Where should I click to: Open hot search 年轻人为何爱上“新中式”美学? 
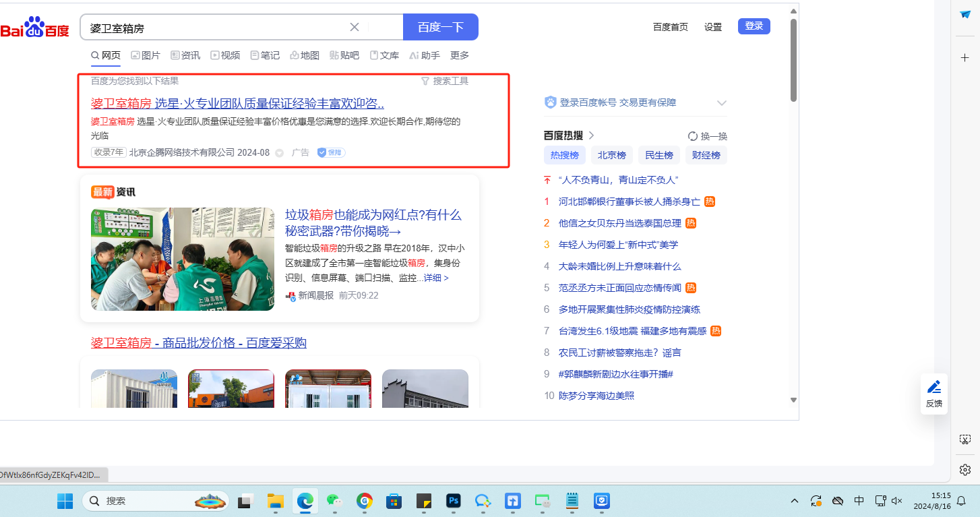[x=618, y=245]
